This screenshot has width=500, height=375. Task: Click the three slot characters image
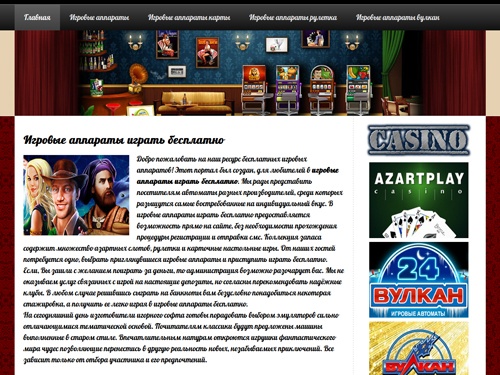[76, 195]
